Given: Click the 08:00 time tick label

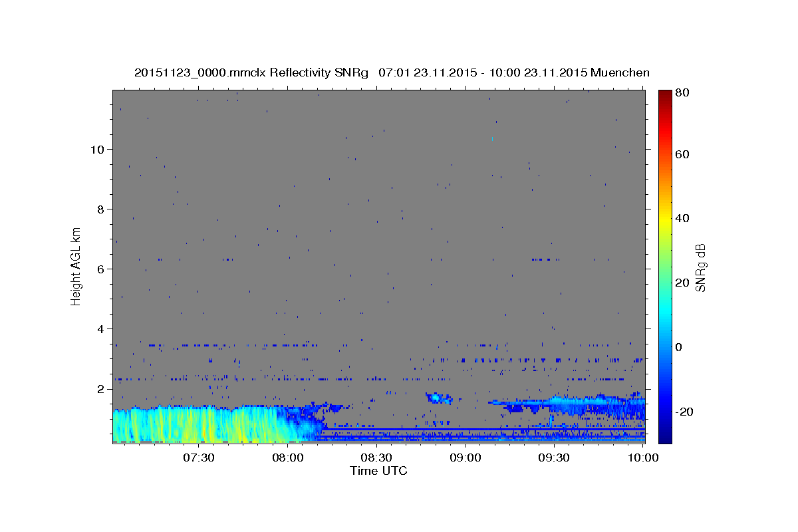Looking at the screenshot, I should 288,458.
